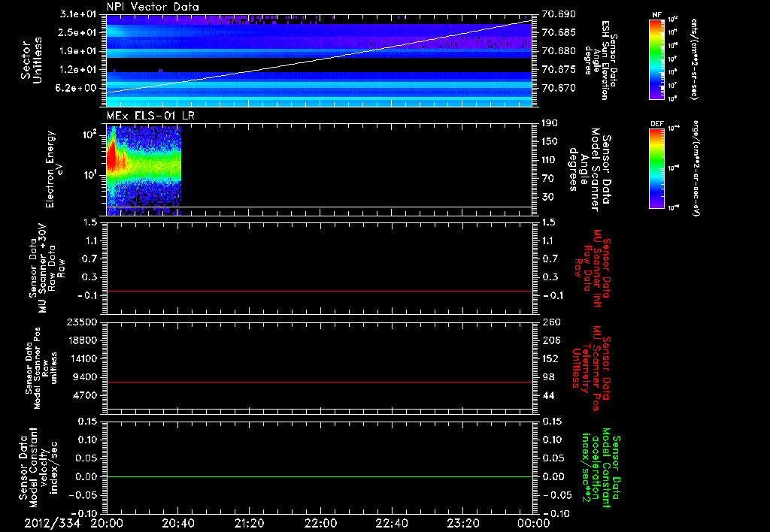The image size is (770, 532).
Task: Click the "22:40" time tick label
Action: click(x=392, y=524)
